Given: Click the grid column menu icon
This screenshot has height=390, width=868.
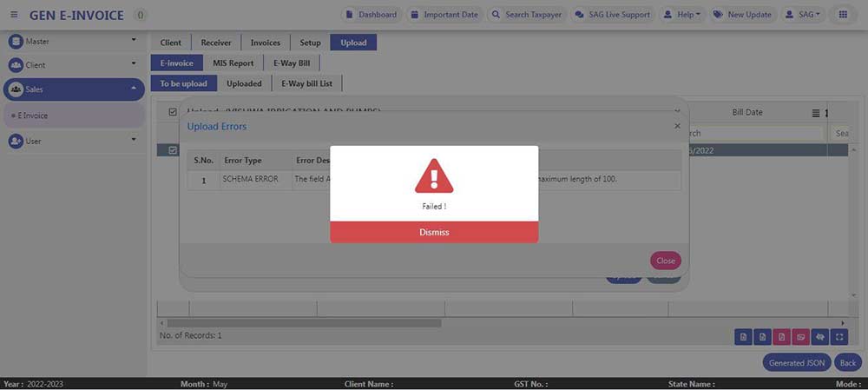Looking at the screenshot, I should (x=816, y=113).
